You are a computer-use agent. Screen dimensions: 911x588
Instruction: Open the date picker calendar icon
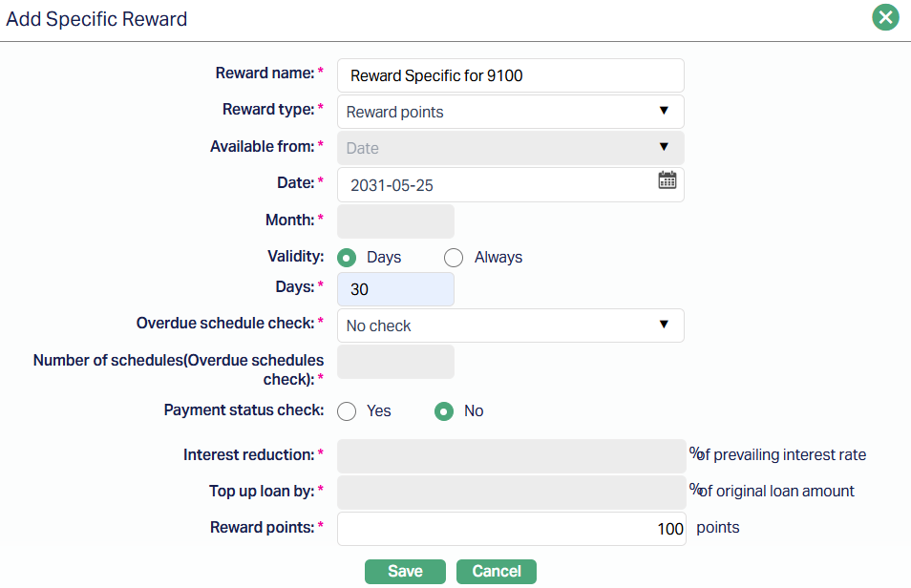point(667,179)
